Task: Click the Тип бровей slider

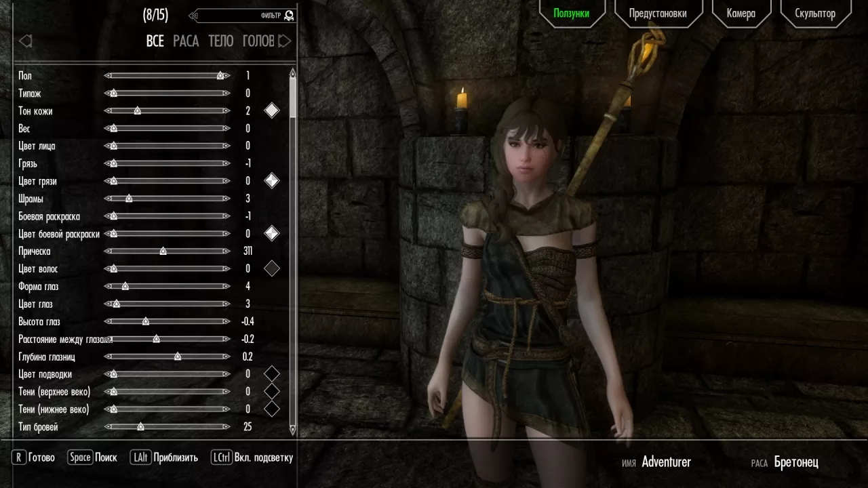Action: click(x=167, y=427)
